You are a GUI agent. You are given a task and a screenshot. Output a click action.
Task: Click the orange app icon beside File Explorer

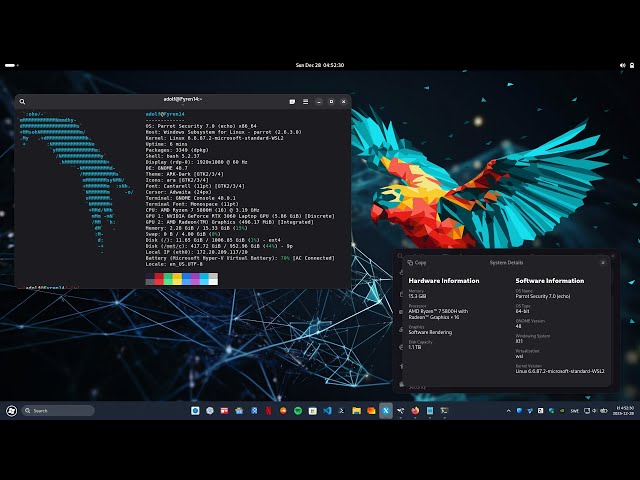pos(371,411)
